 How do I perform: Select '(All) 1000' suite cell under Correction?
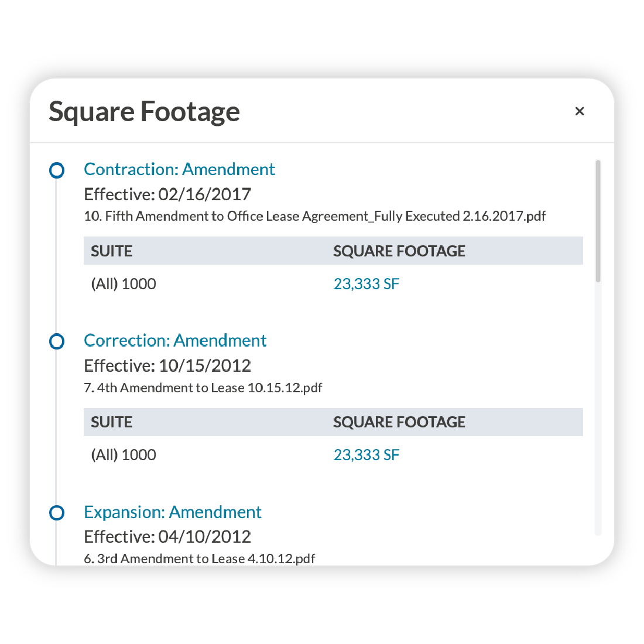(x=123, y=455)
